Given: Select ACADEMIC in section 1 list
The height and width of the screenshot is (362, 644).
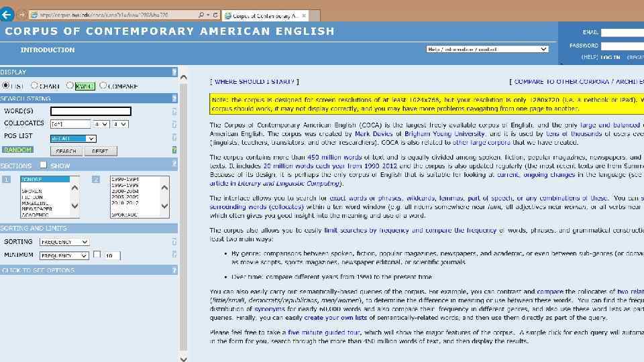Looking at the screenshot, I should 36,215.
